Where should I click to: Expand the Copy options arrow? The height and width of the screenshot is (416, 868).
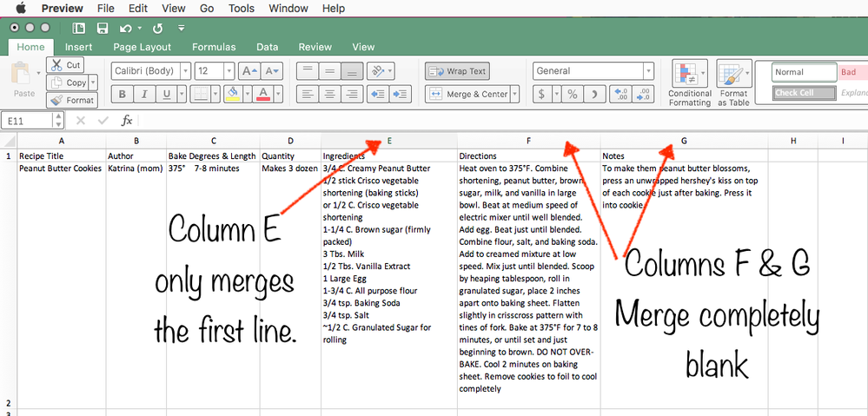point(93,83)
